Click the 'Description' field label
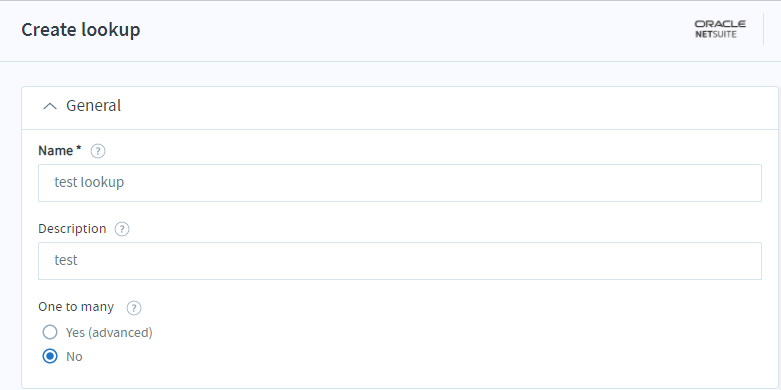The image size is (781, 390). pyautogui.click(x=72, y=229)
